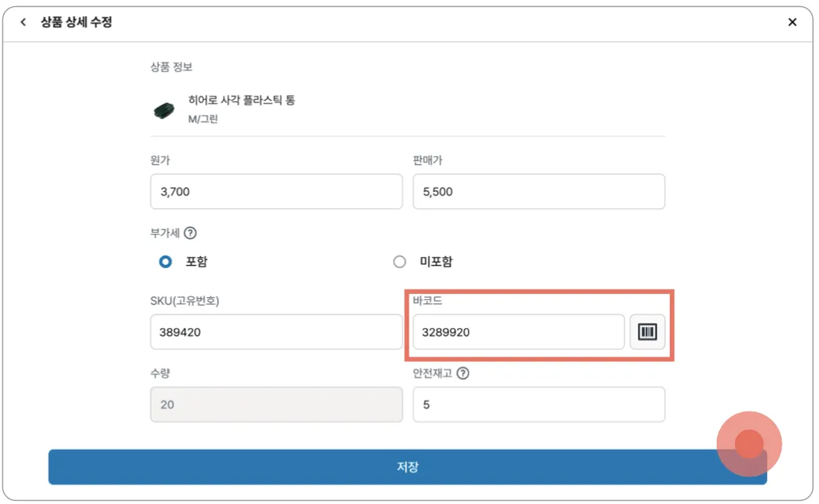The width and height of the screenshot is (819, 504).
Task: Click the 판매가 field showing 5,500
Action: point(538,192)
